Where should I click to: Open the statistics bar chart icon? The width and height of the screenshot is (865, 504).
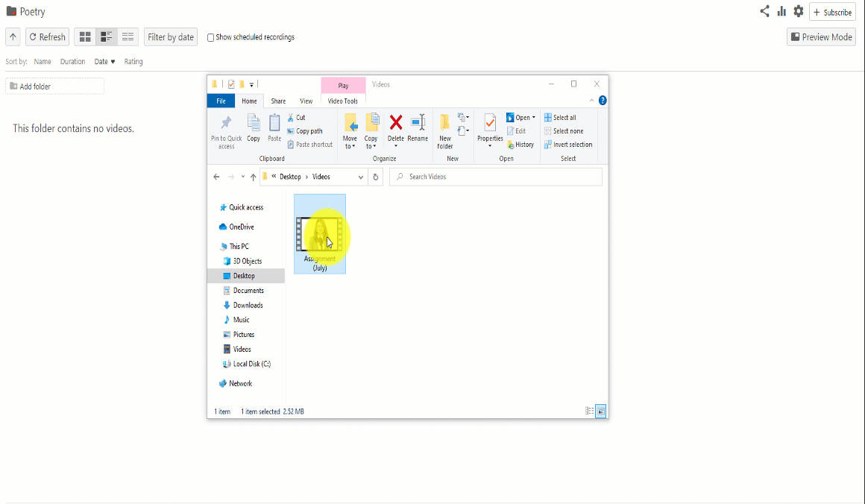point(781,11)
